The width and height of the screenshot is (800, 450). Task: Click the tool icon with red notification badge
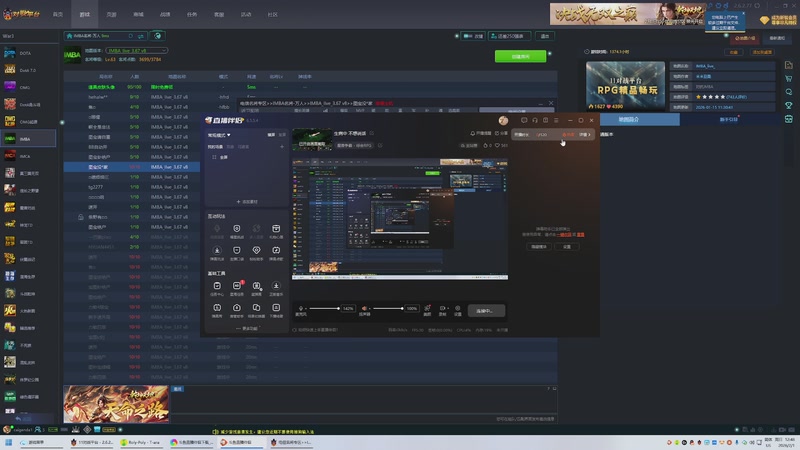tap(237, 286)
